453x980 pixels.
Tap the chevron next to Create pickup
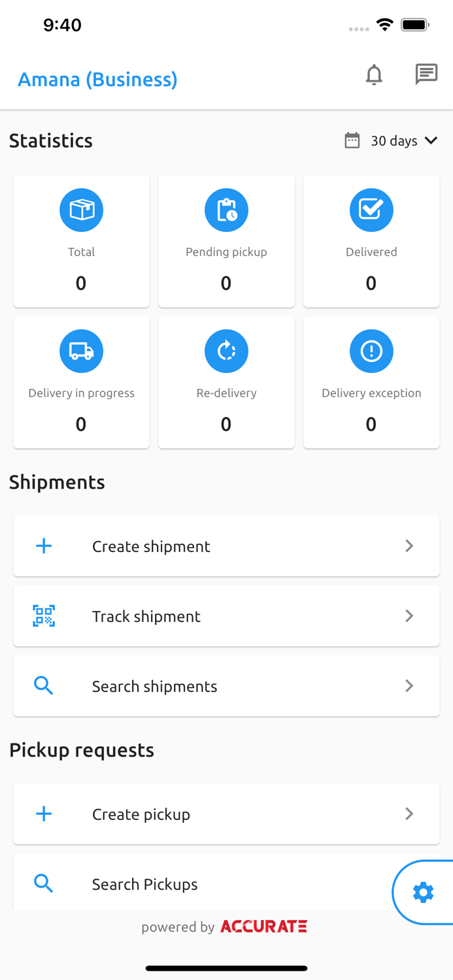pos(409,814)
